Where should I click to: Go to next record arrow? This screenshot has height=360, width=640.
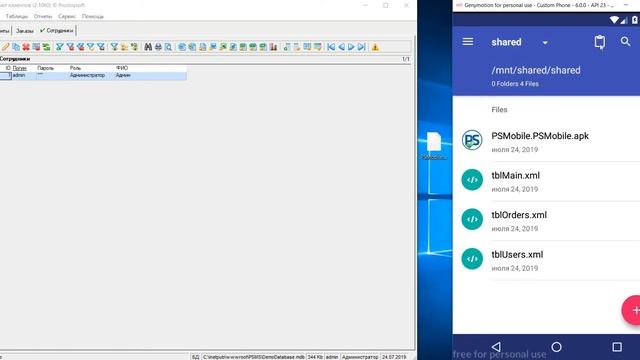point(351,47)
